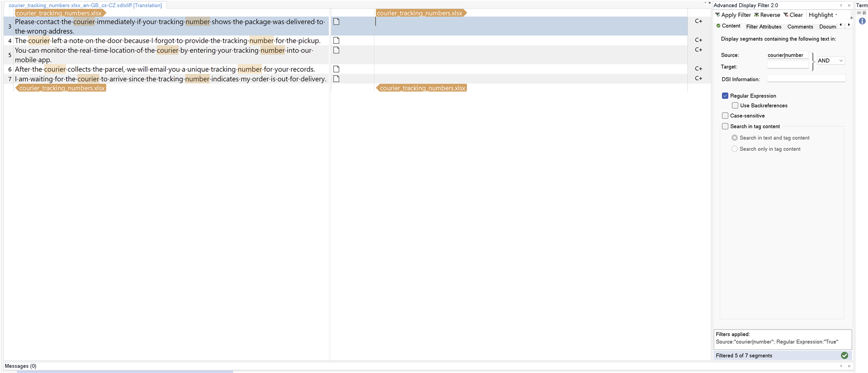Screen dimensions: 868x373
Task: Click the C+ marker on segment 4
Action: [698, 40]
